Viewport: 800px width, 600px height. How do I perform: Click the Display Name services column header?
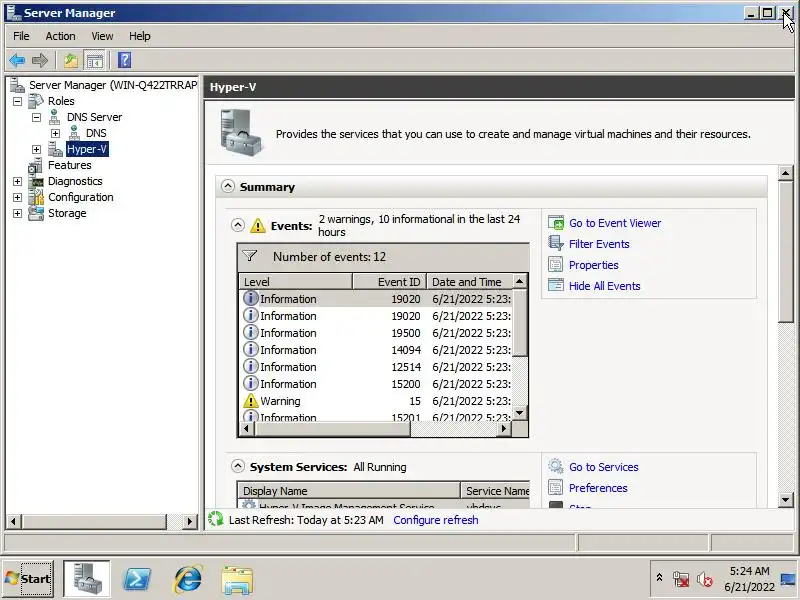[x=348, y=491]
